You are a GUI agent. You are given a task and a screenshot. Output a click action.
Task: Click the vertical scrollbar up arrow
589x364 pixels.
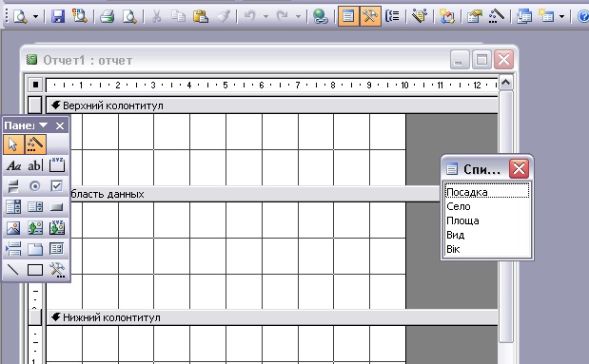pyautogui.click(x=505, y=82)
